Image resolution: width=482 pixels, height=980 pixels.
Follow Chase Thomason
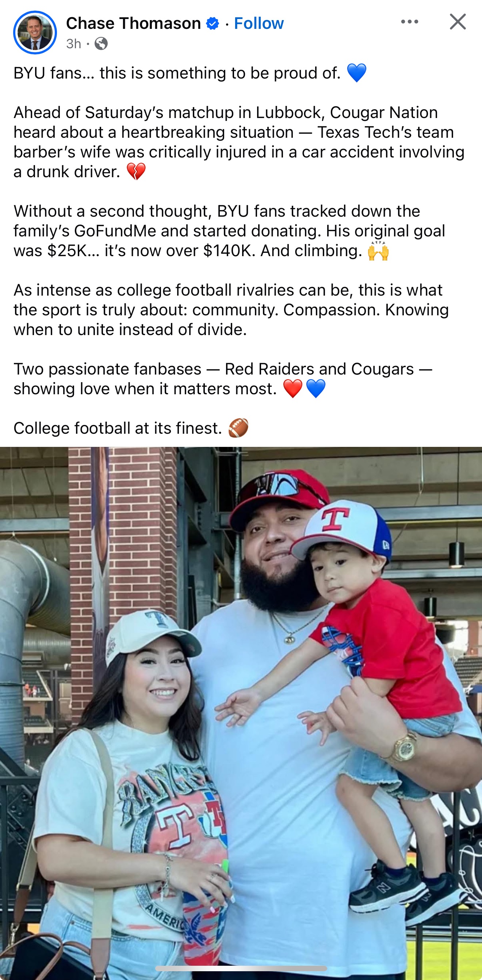point(259,23)
